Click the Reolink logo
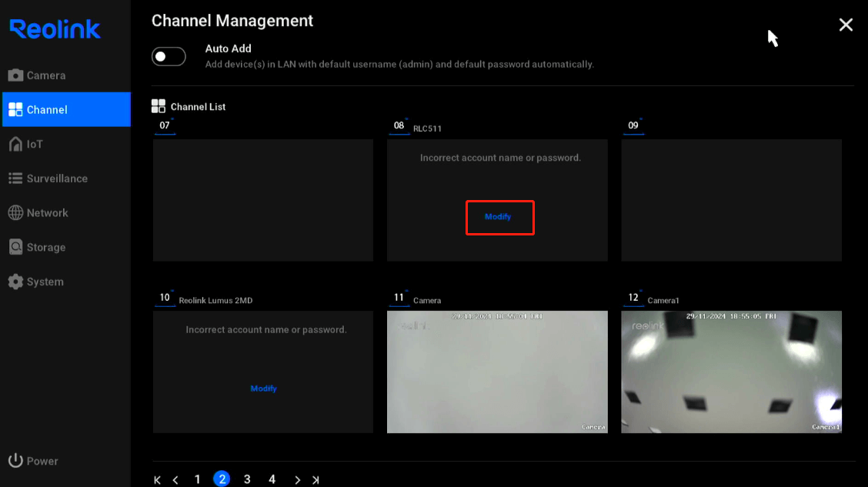This screenshot has width=868, height=487. click(55, 28)
